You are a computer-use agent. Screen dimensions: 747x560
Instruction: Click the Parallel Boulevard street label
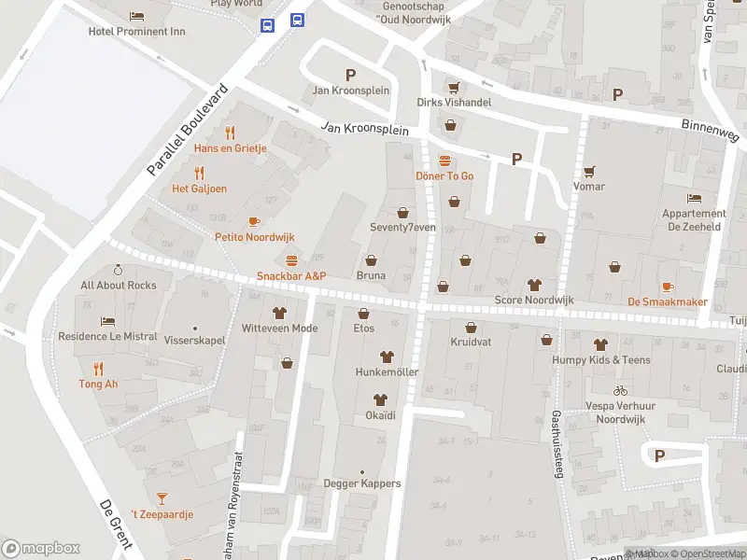point(187,132)
